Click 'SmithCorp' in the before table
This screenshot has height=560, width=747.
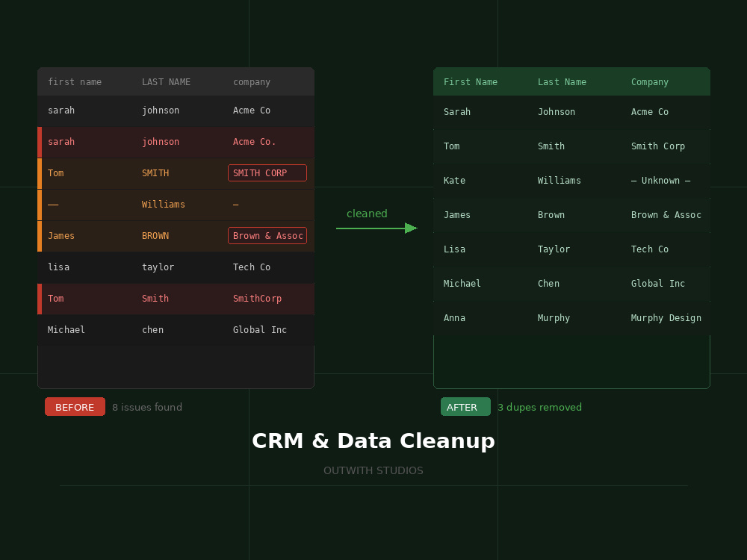pyautogui.click(x=257, y=299)
